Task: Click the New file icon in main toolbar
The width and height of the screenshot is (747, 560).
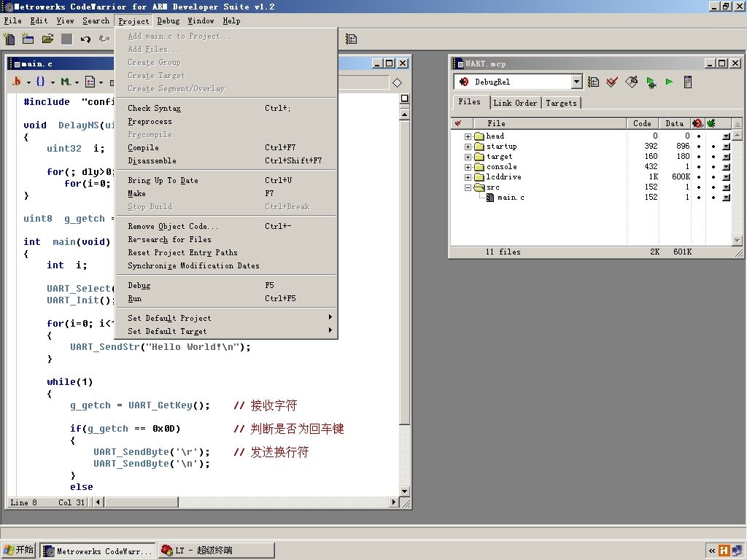Action: [9, 39]
